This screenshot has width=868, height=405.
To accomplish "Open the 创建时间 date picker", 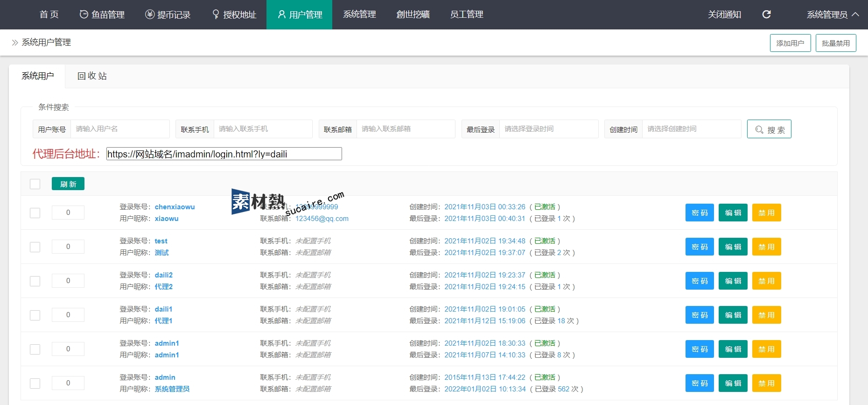I will (x=691, y=129).
